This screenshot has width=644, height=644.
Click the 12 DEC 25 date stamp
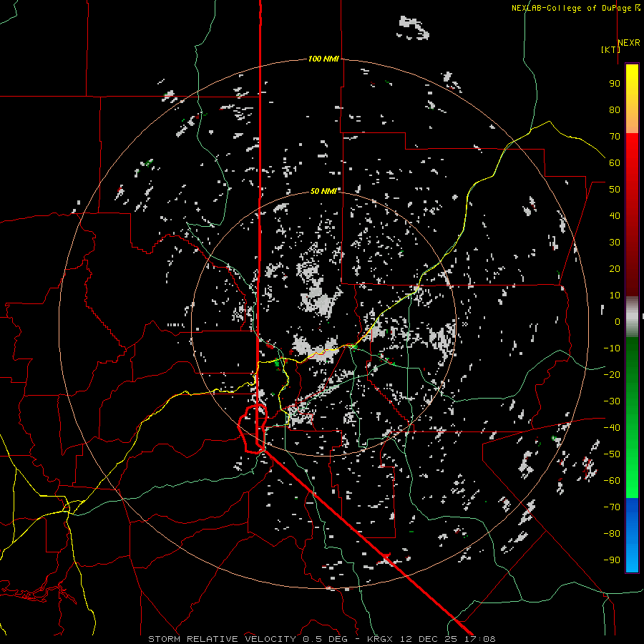(431, 639)
